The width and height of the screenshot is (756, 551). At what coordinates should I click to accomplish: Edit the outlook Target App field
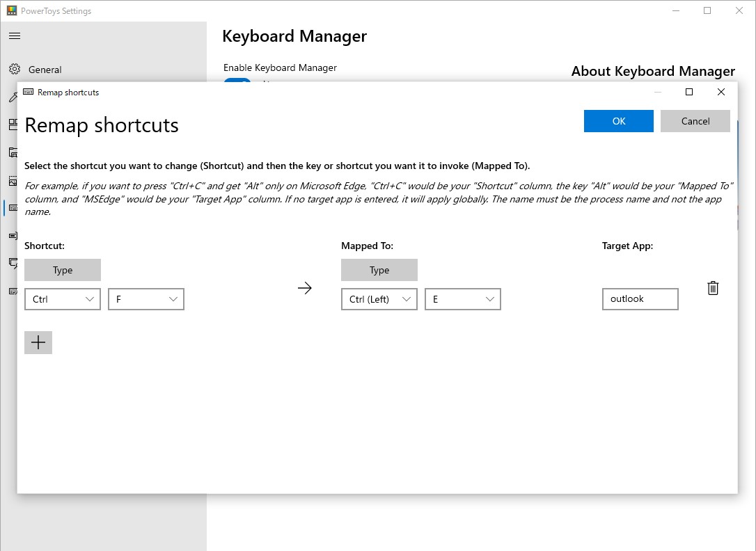tap(640, 298)
